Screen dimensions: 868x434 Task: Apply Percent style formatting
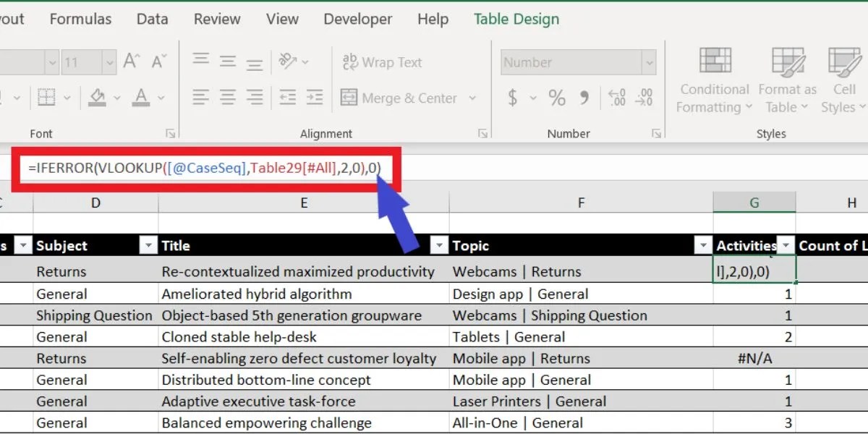point(557,98)
